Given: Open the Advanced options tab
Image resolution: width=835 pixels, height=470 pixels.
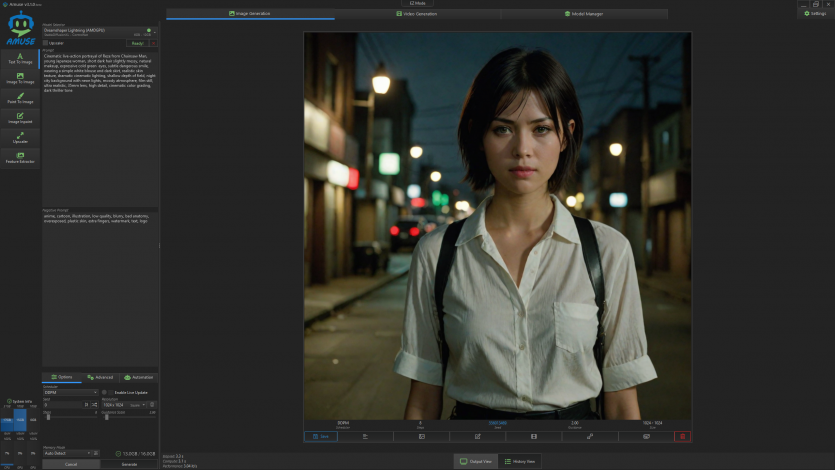Looking at the screenshot, I should 99,377.
